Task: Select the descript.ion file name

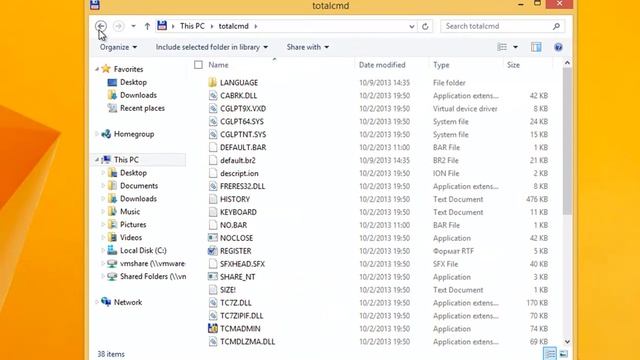Action: tap(239, 173)
